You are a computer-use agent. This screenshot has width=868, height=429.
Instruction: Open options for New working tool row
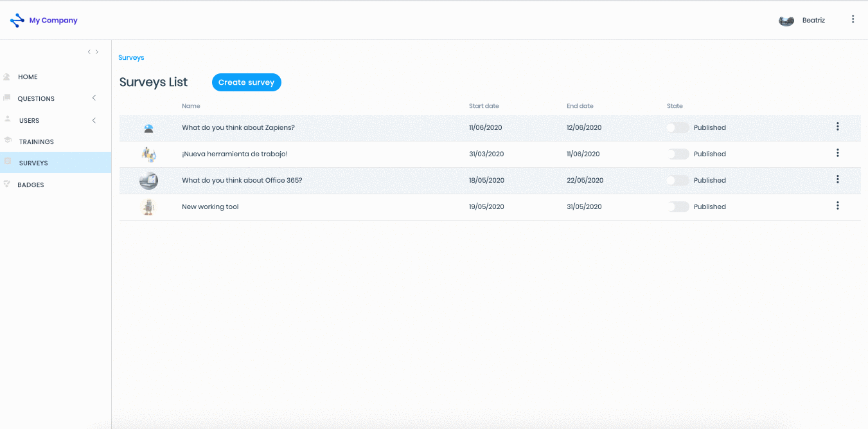click(838, 206)
